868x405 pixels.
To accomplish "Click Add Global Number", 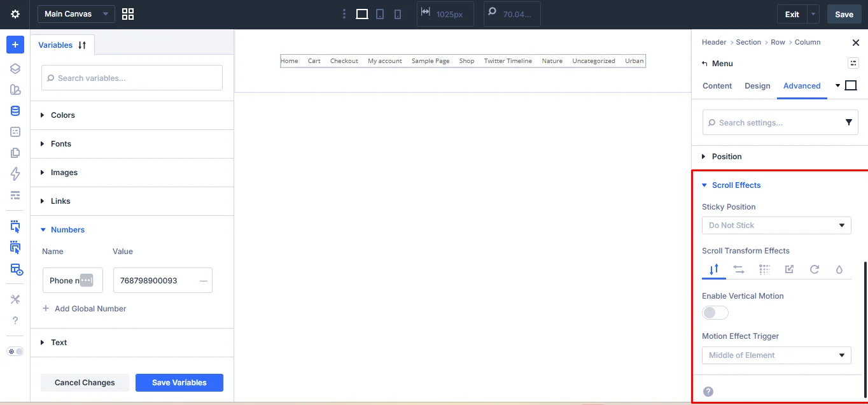I will coord(84,309).
